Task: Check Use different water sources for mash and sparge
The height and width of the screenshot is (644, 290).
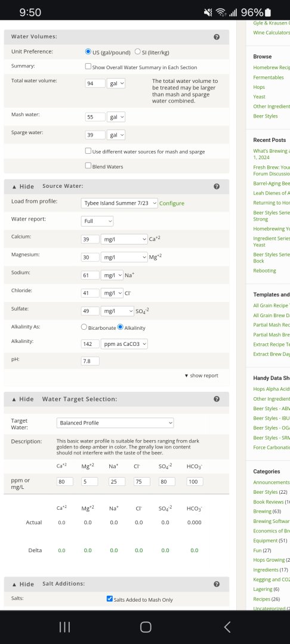Action: pyautogui.click(x=88, y=151)
